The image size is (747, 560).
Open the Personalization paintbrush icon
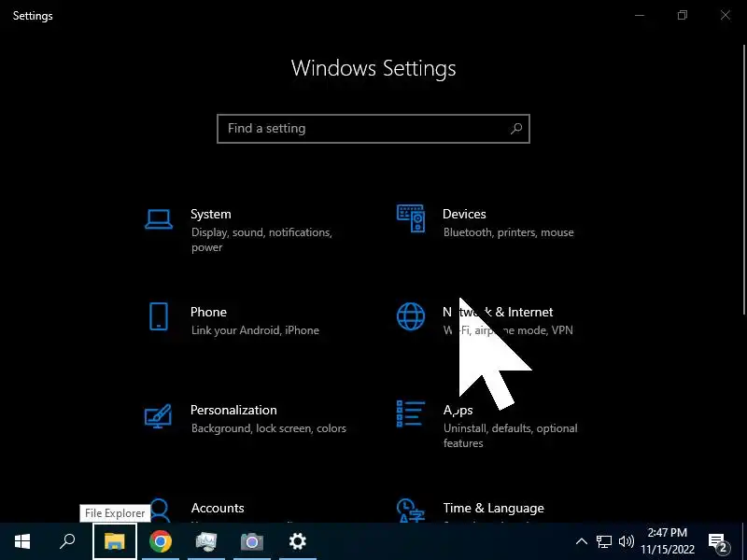(x=158, y=415)
